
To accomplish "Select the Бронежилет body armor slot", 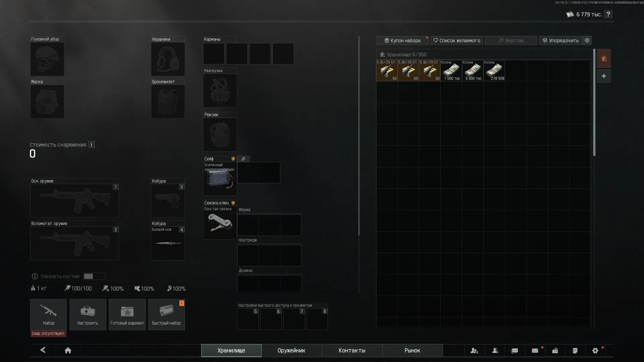I will click(168, 102).
